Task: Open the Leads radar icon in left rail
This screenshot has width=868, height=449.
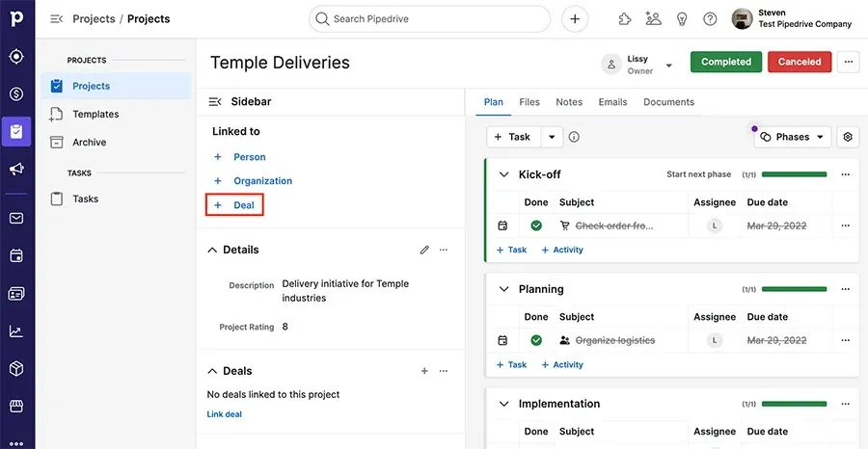Action: click(16, 57)
